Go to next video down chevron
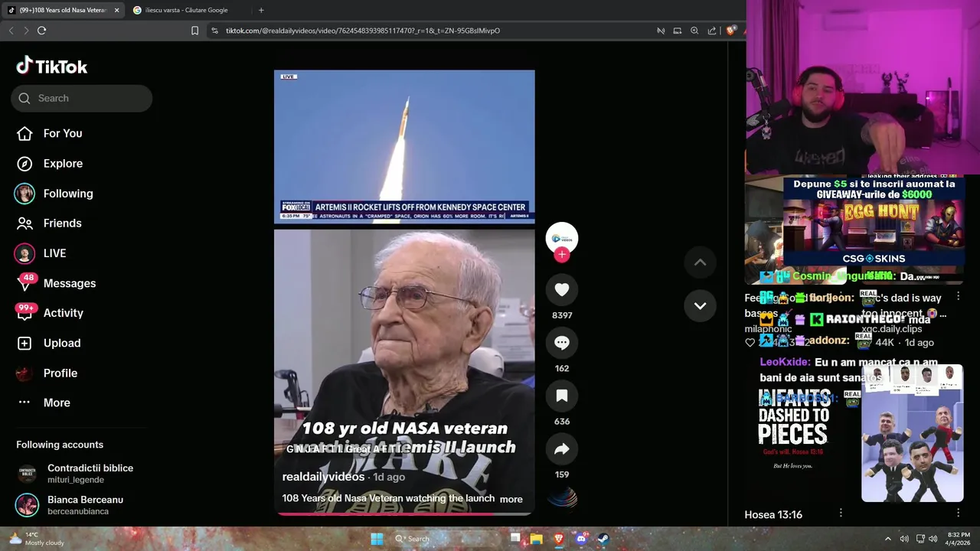980x551 pixels. point(700,305)
